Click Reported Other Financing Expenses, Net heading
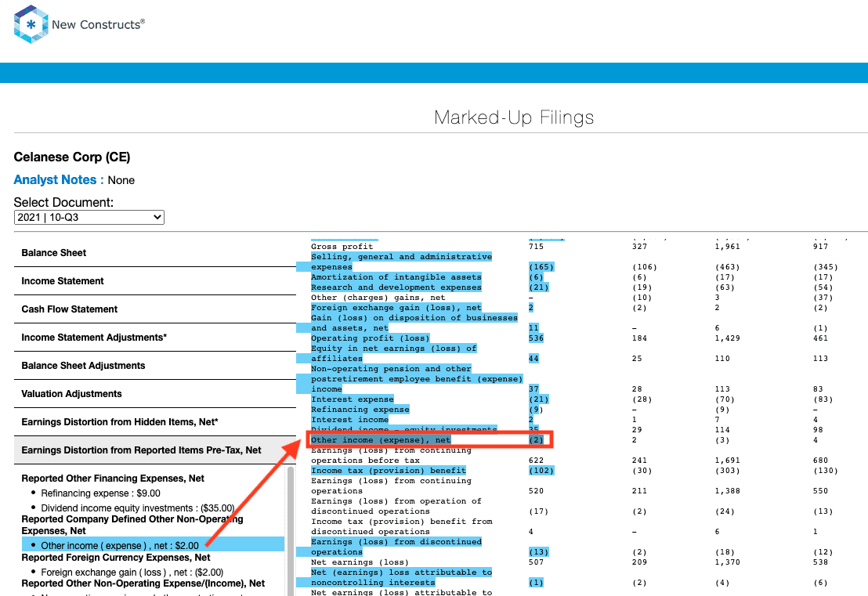 coord(113,478)
